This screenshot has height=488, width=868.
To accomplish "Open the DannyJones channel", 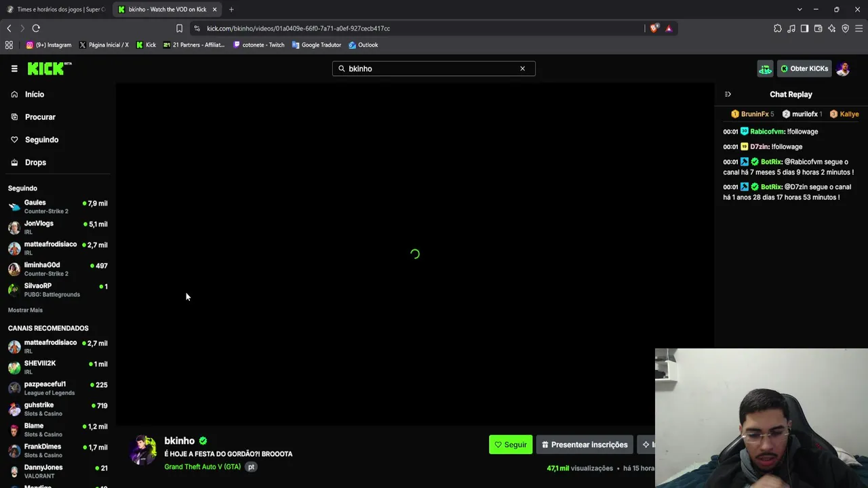I will (x=58, y=471).
